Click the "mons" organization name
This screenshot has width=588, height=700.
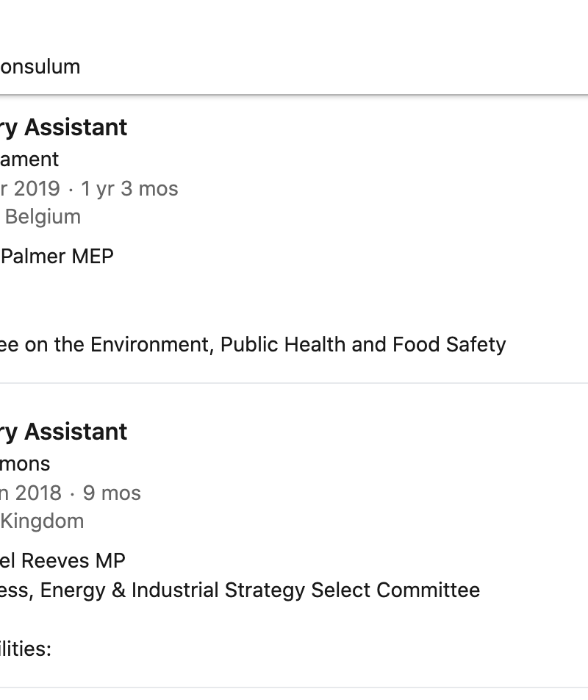[26, 464]
